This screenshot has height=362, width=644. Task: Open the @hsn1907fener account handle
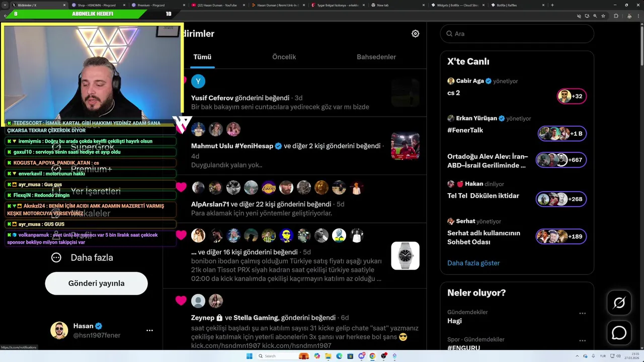click(97, 335)
